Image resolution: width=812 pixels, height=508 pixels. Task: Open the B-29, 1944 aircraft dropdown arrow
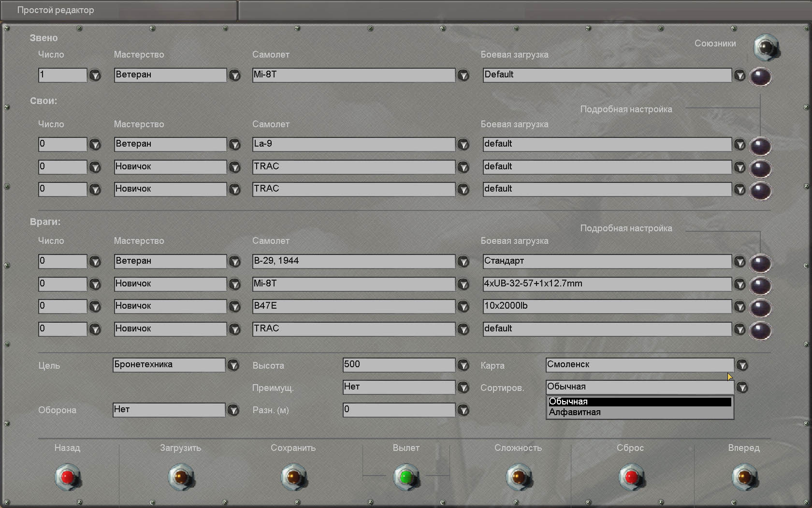coord(464,262)
